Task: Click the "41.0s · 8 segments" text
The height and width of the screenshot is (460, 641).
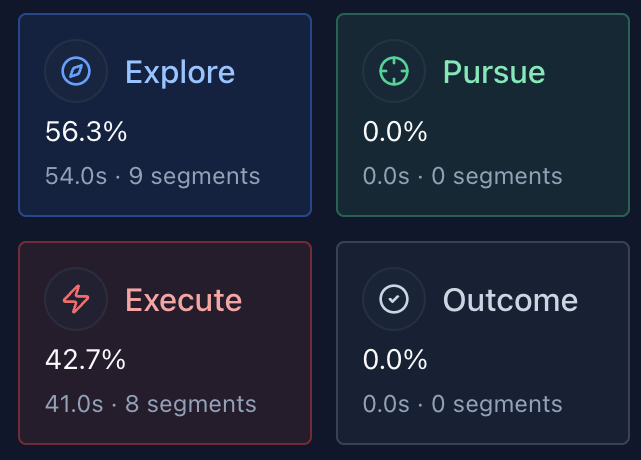Action: pyautogui.click(x=150, y=405)
